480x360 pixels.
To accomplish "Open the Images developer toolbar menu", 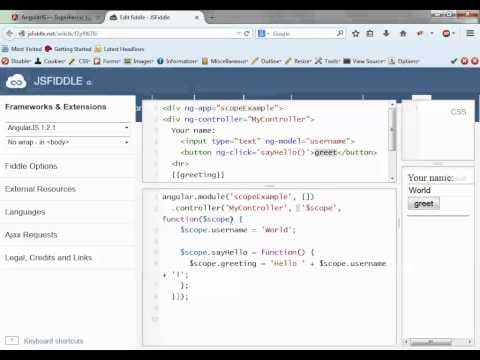I will pos(139,61).
